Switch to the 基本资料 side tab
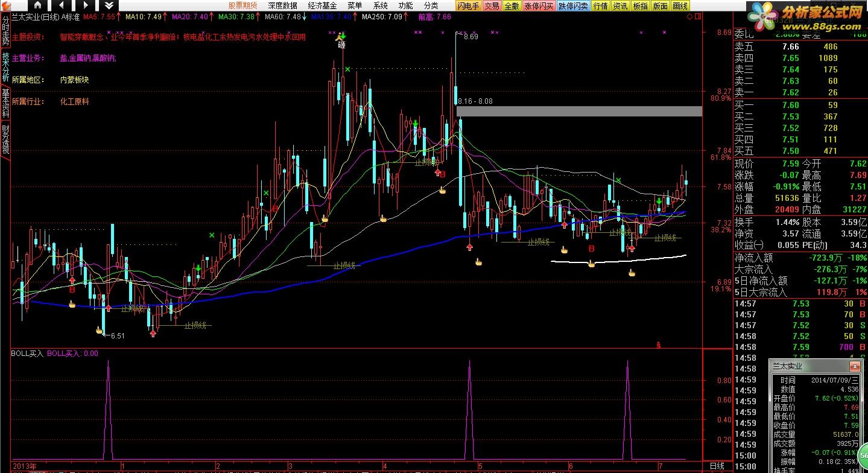This screenshot has width=868, height=473. click(5, 103)
